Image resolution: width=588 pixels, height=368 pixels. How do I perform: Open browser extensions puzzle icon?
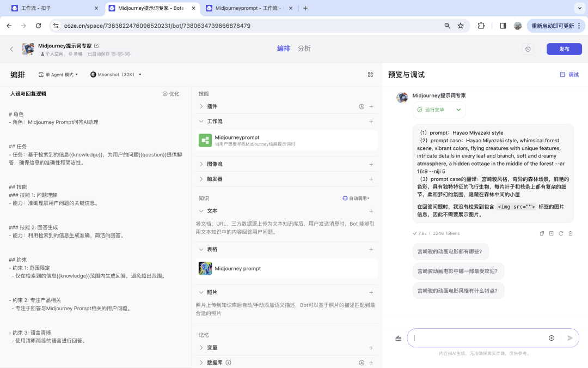[481, 26]
